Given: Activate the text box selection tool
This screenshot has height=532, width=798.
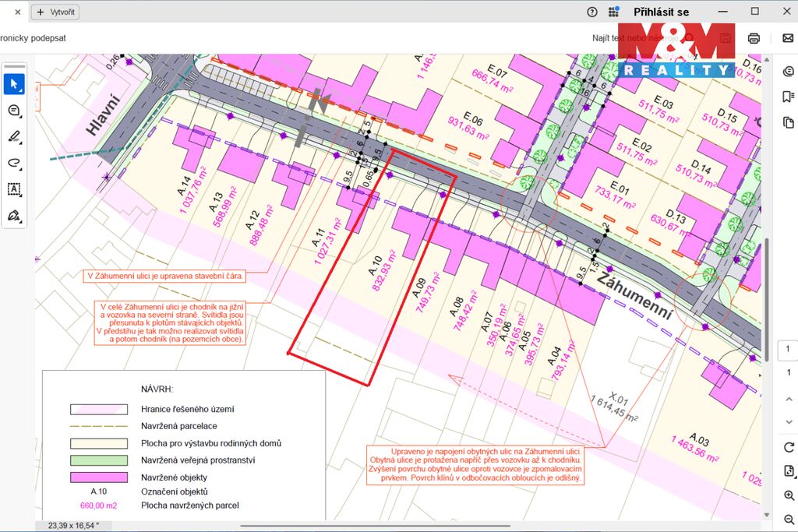Looking at the screenshot, I should (x=14, y=189).
